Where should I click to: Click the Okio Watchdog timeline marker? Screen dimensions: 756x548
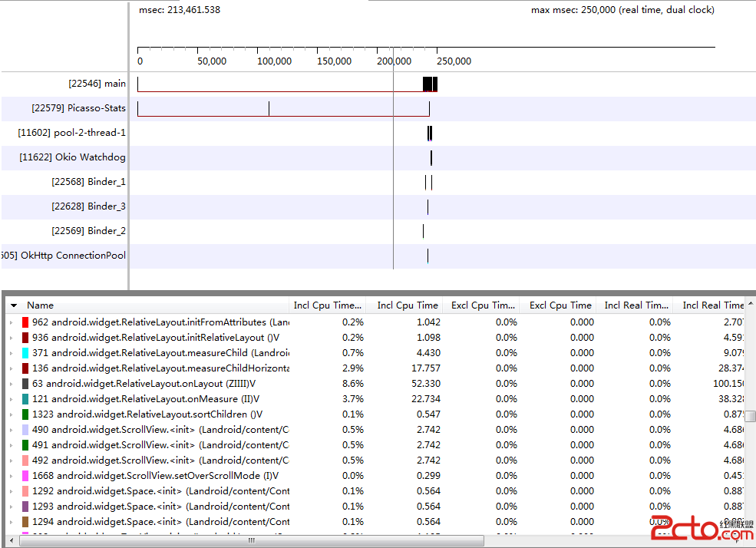click(431, 157)
